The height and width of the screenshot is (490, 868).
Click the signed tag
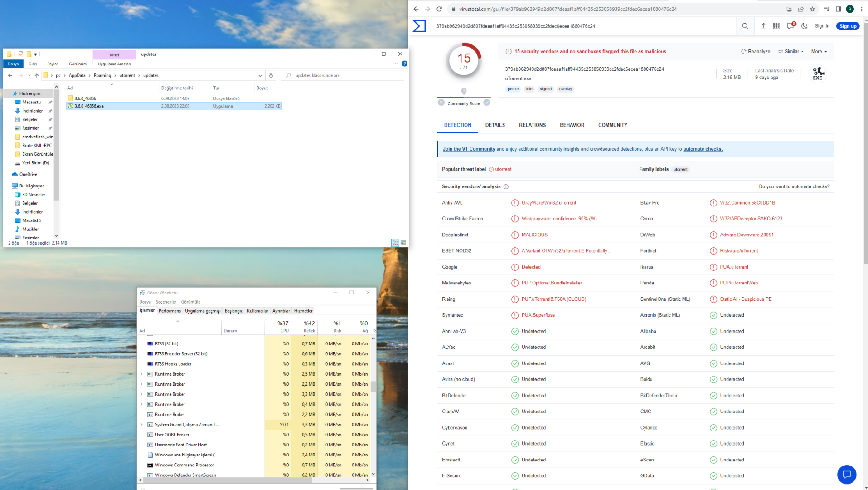tap(546, 89)
